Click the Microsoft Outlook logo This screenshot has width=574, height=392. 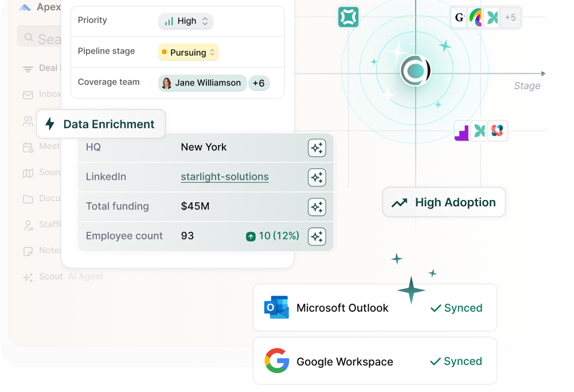point(277,308)
